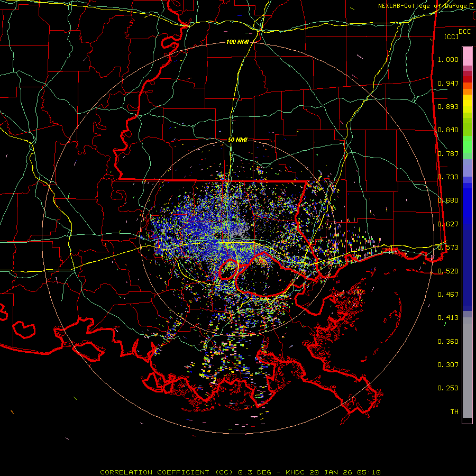The width and height of the screenshot is (476, 476).
Task: Pick the lavender segment of the color bar
Action: (x=467, y=168)
